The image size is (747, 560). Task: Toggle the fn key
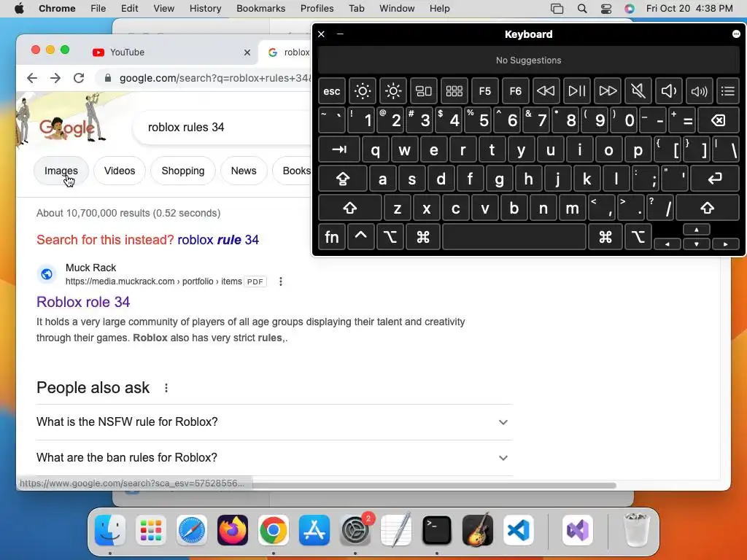(332, 237)
